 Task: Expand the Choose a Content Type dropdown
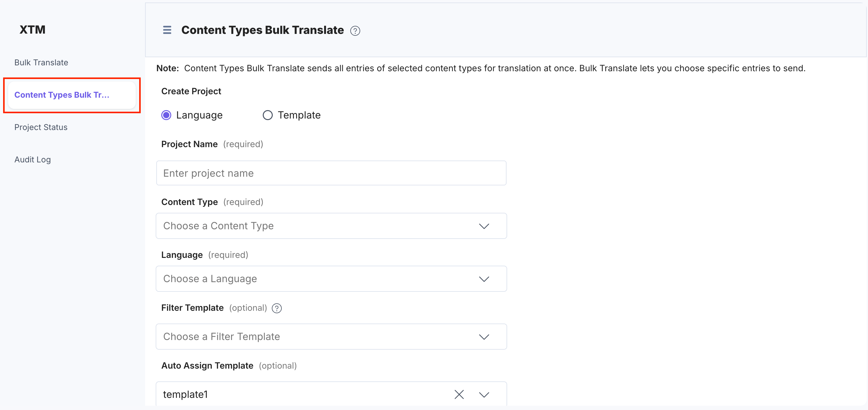(484, 226)
